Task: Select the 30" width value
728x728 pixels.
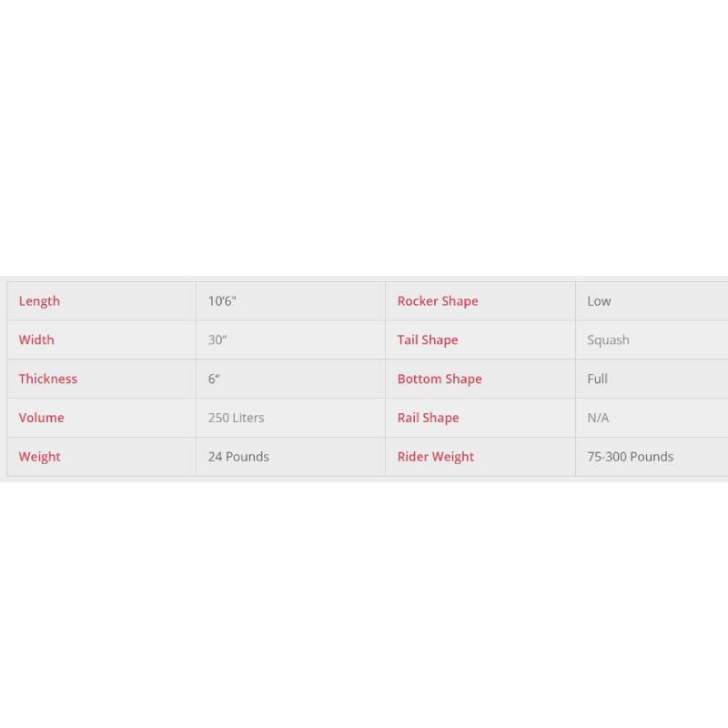Action: point(217,339)
